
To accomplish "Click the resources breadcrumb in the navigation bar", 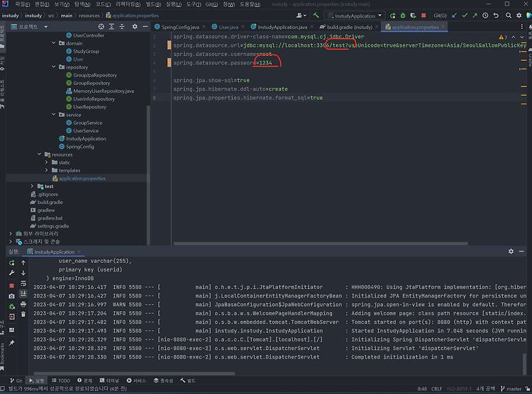I will coord(89,16).
